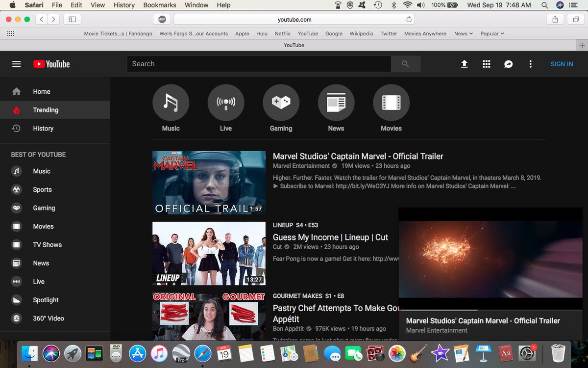588x368 pixels.
Task: Click the miniplayer video frame
Action: (490, 259)
